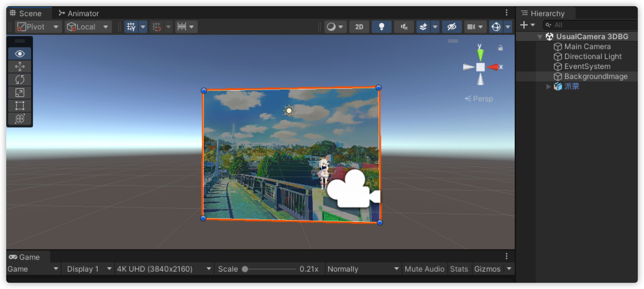644x289 pixels.
Task: Select the Rotate tool
Action: pos(20,80)
